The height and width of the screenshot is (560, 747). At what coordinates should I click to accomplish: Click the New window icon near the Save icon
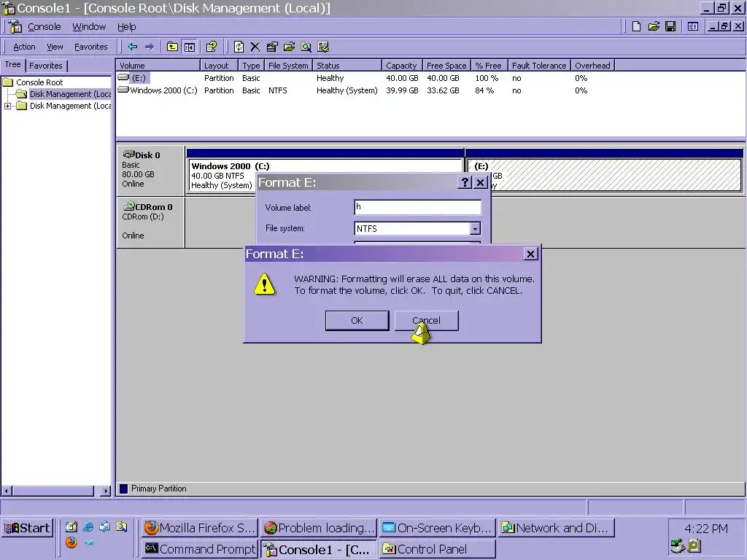693,26
